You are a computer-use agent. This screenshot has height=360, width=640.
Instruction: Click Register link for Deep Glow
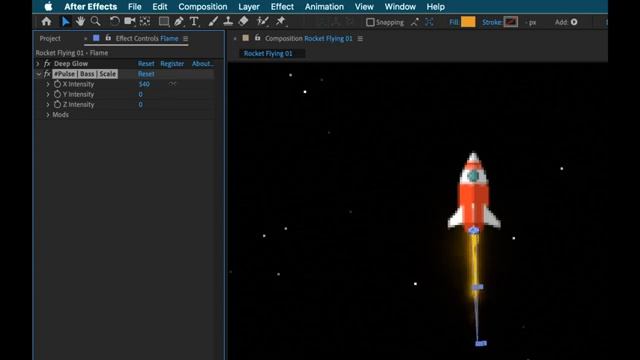click(172, 64)
